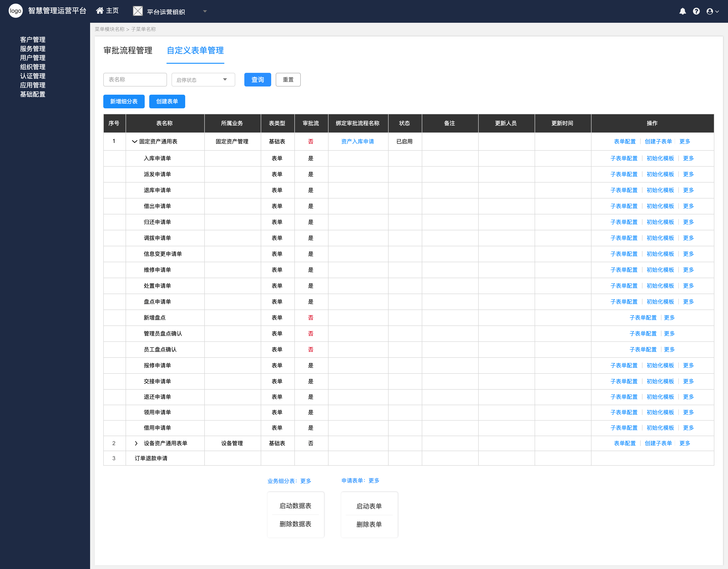Open 资产入库申请 workflow link
This screenshot has height=569, width=728.
(358, 141)
